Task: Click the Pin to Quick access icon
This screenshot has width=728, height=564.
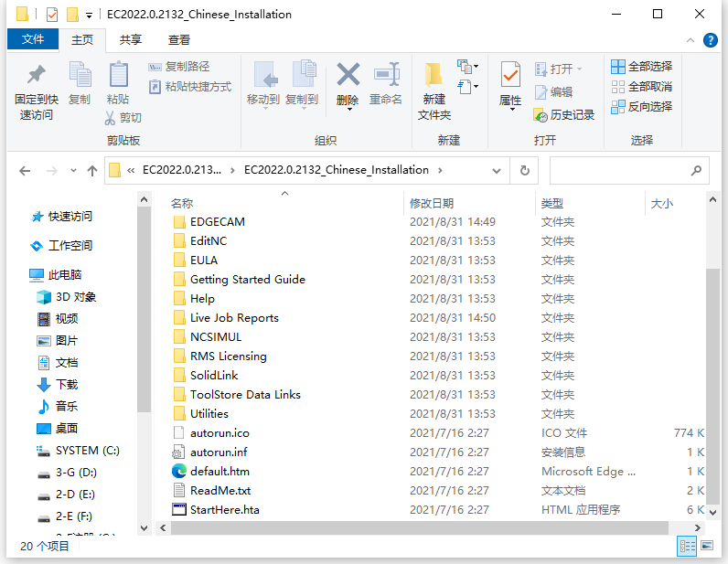Action: [37, 74]
